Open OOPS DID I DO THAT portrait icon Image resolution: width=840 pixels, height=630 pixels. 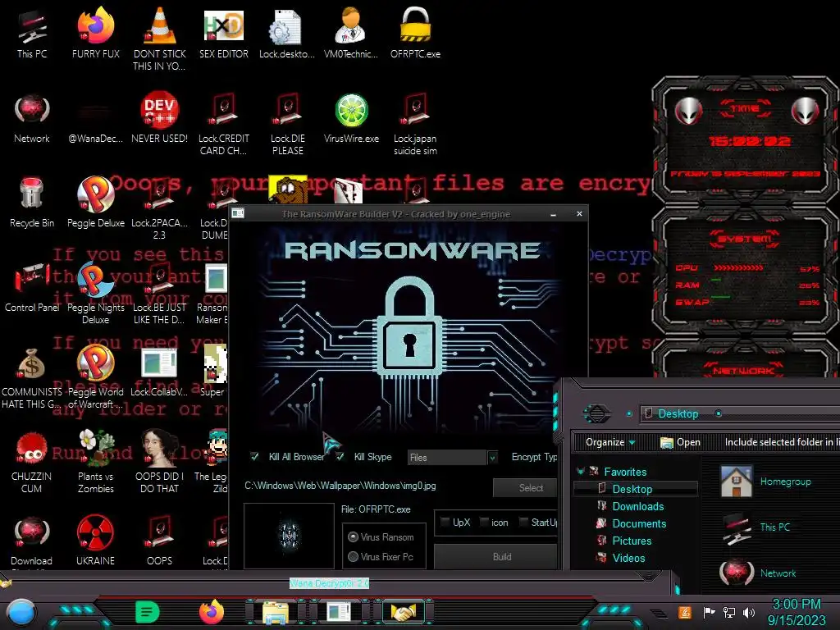tap(159, 461)
